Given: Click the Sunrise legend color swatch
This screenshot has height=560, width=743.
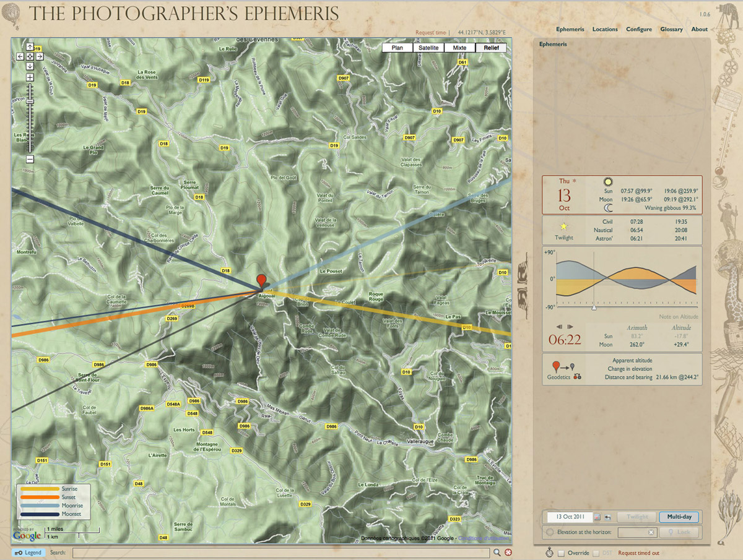Looking at the screenshot, I should point(40,489).
